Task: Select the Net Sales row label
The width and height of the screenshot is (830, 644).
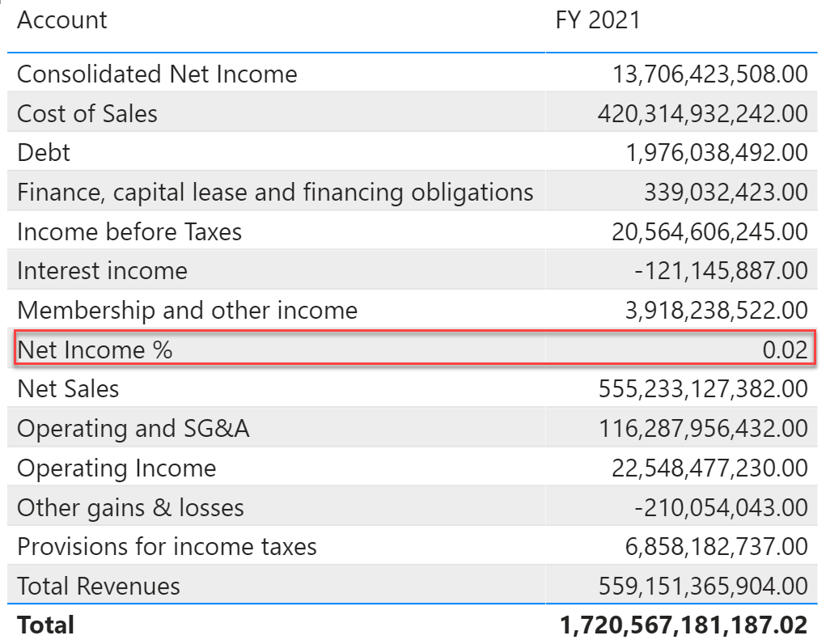Action: pyautogui.click(x=68, y=389)
